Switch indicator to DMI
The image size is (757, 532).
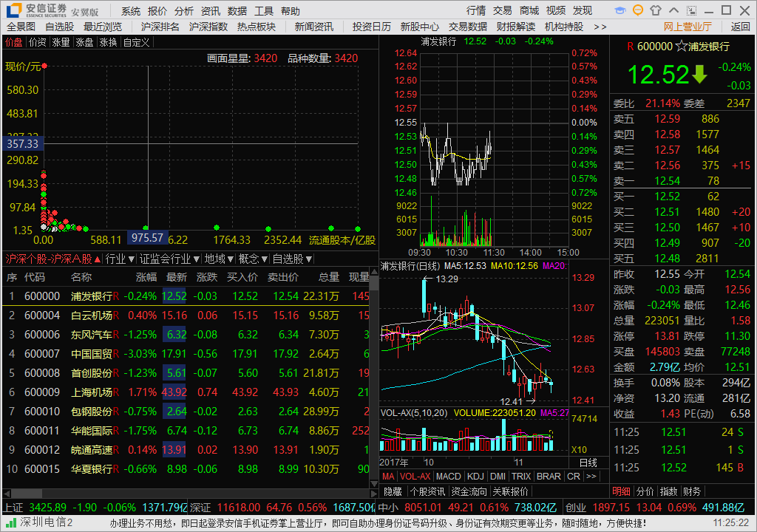[x=498, y=477]
